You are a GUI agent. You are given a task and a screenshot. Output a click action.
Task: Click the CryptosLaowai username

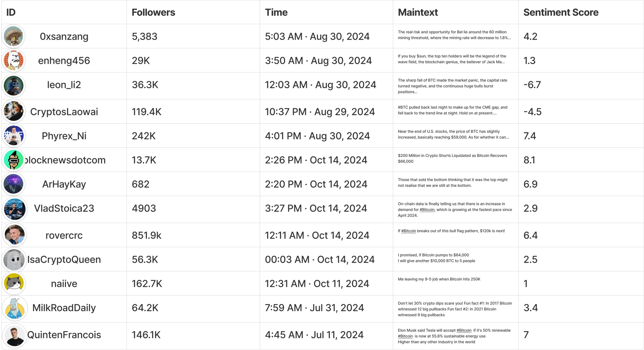click(64, 112)
